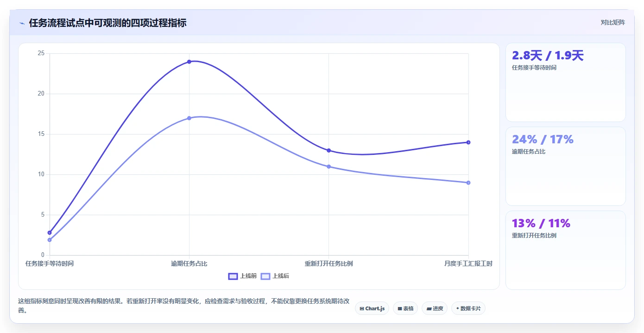This screenshot has height=333, width=644.
Task: Click the y-axis value 15
Action: pos(41,134)
